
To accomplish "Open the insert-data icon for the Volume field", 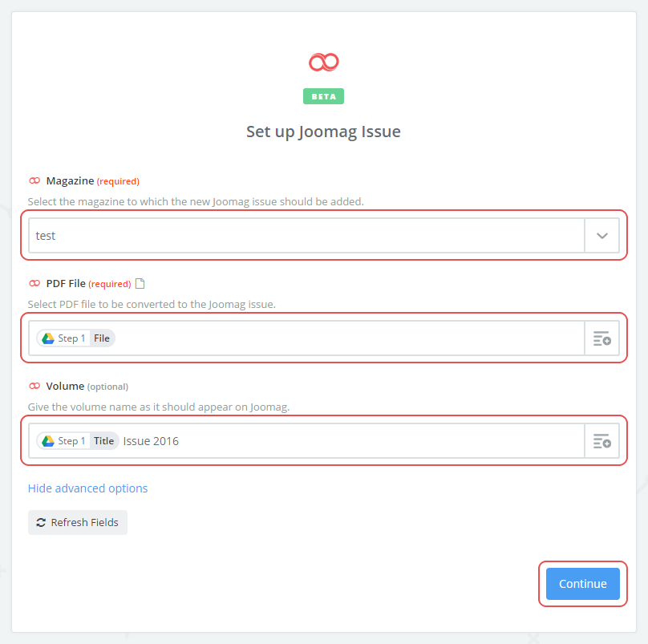I will click(x=601, y=441).
